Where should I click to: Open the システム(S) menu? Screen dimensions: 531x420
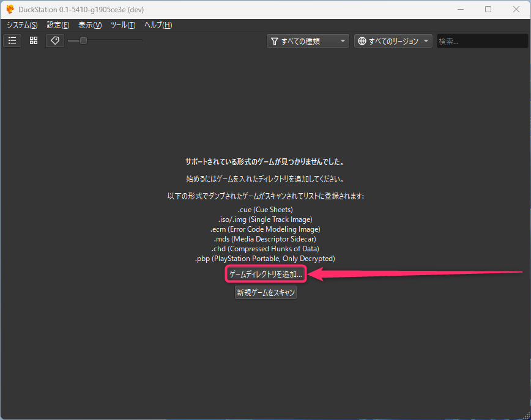pyautogui.click(x=22, y=25)
